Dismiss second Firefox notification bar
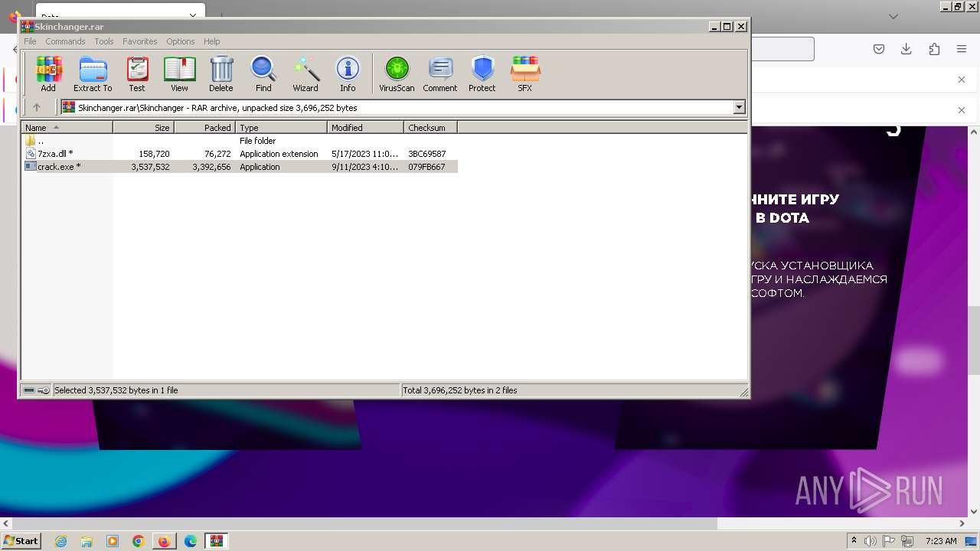This screenshot has width=980, height=551. pos(962,110)
